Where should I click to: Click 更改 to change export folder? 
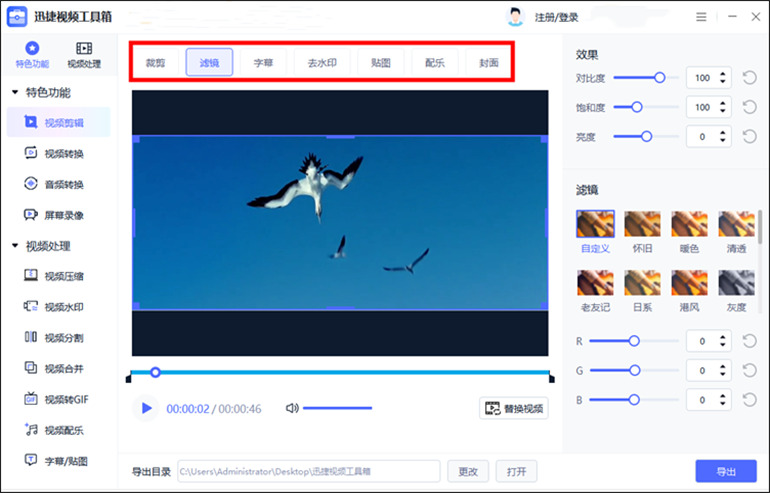tap(468, 471)
